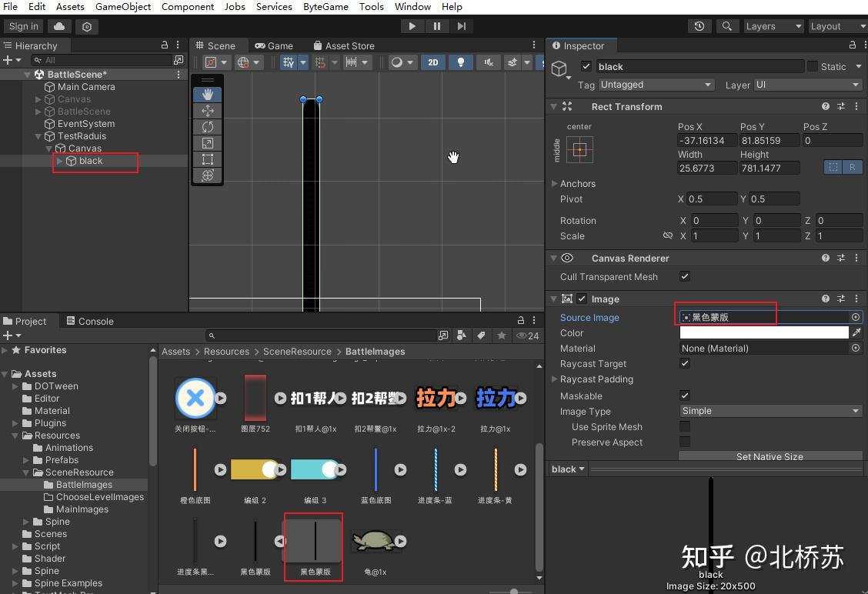
Task: Toggle scene audio mute icon
Action: (489, 62)
